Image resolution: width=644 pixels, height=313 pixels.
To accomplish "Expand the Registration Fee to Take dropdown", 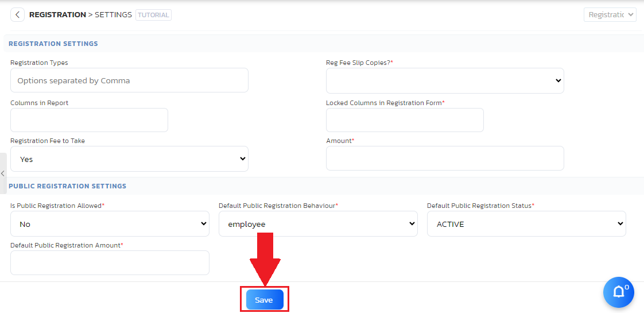I will pyautogui.click(x=129, y=159).
